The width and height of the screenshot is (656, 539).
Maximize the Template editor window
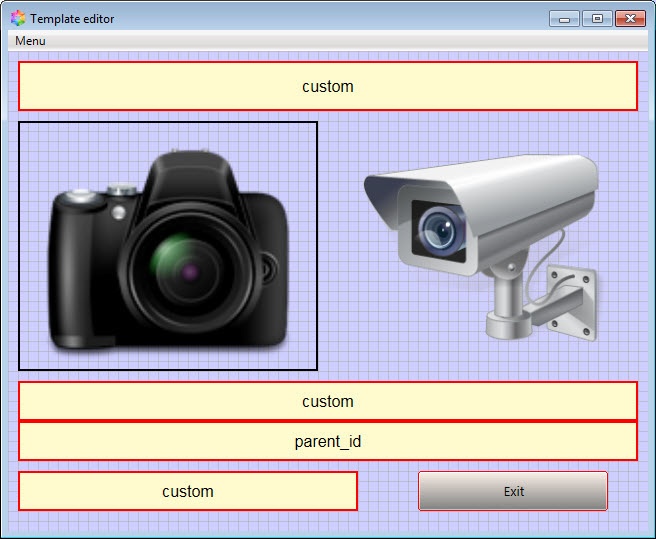point(597,19)
